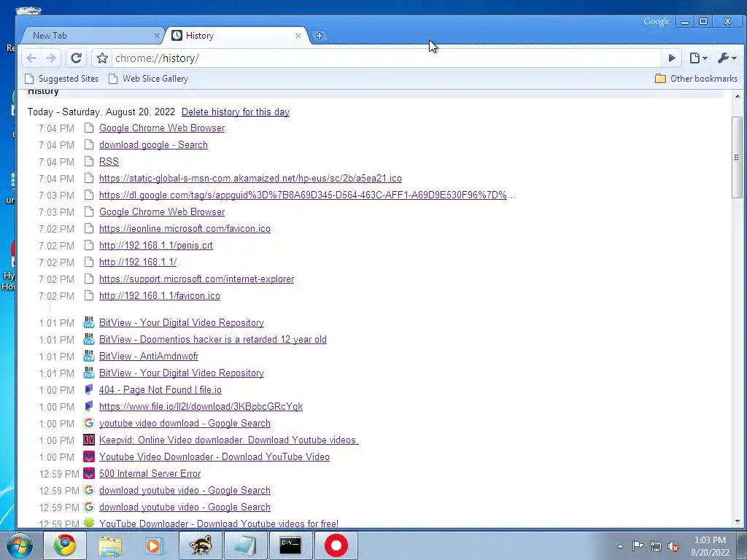The width and height of the screenshot is (747, 560).
Task: Click Google favicon beside youtube video download
Action: (88, 424)
